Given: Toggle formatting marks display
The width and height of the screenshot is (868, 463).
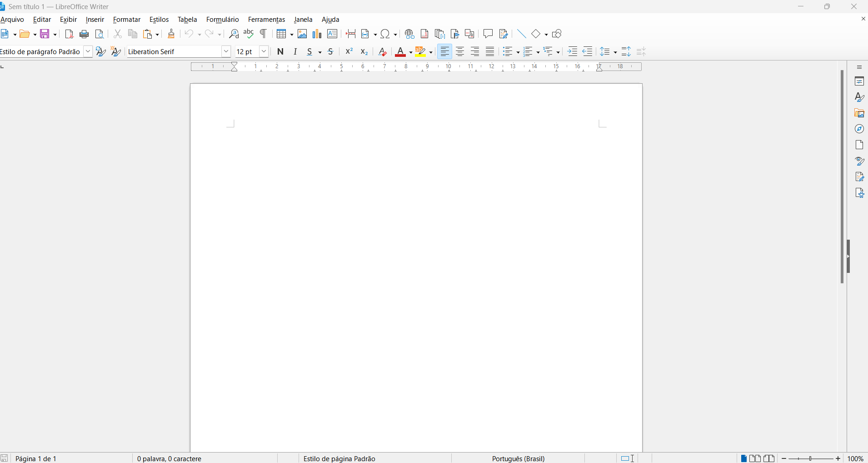Looking at the screenshot, I should coord(264,34).
